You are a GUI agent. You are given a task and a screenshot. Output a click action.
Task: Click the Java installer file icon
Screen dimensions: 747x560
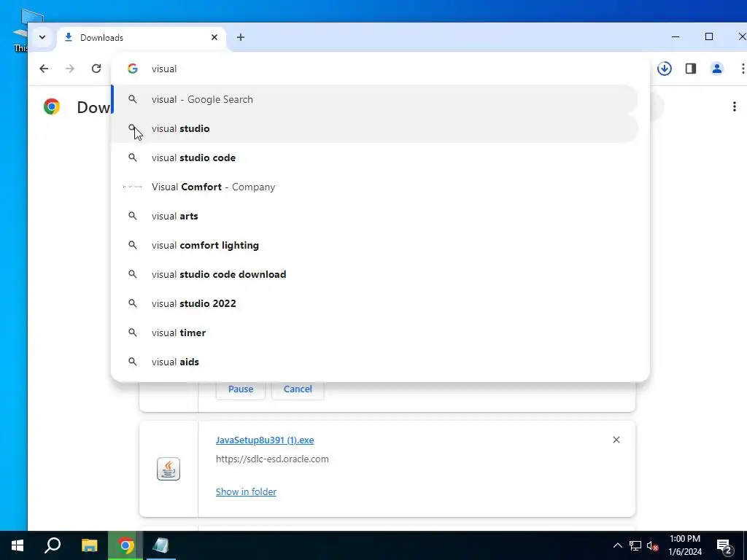169,469
